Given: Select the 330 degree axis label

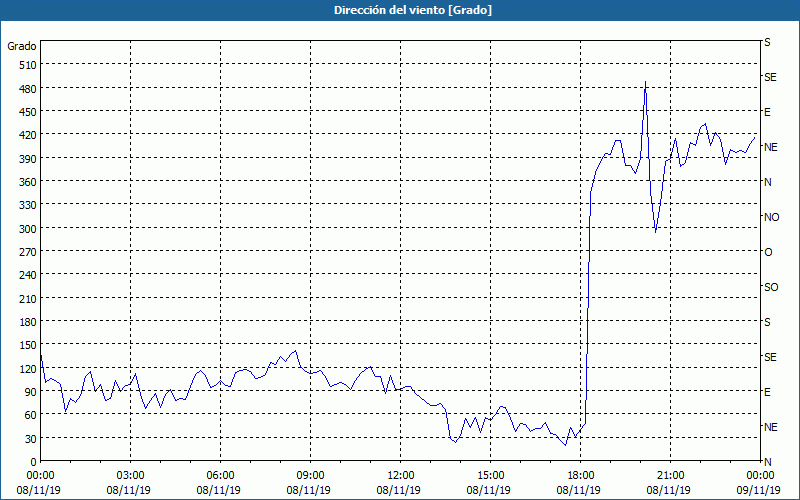Looking at the screenshot, I should pyautogui.click(x=28, y=205).
